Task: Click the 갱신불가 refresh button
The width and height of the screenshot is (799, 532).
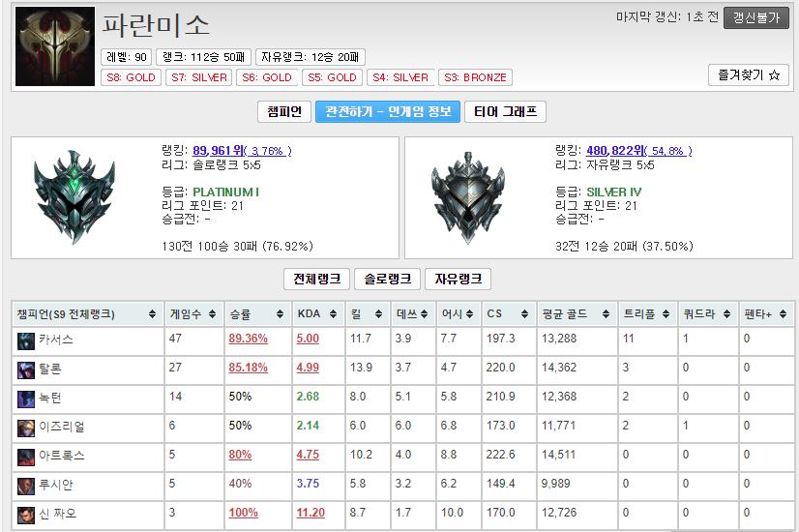Action: [756, 17]
